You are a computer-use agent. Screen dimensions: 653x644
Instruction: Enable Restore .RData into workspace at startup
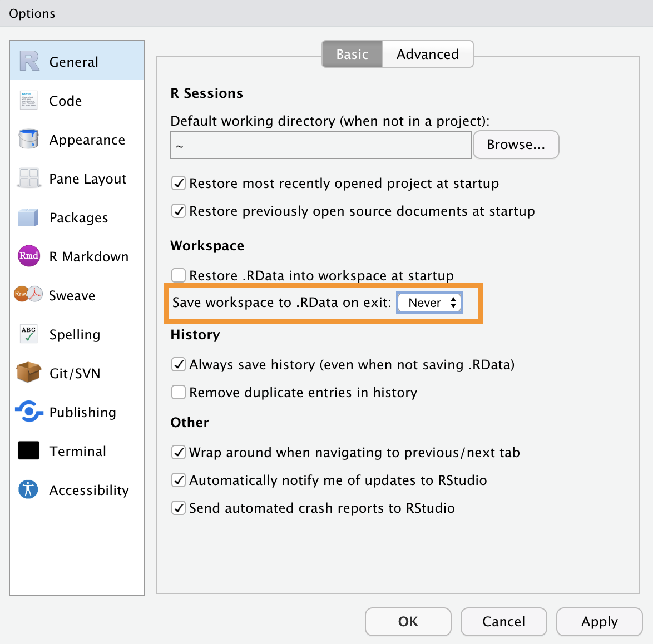click(179, 275)
